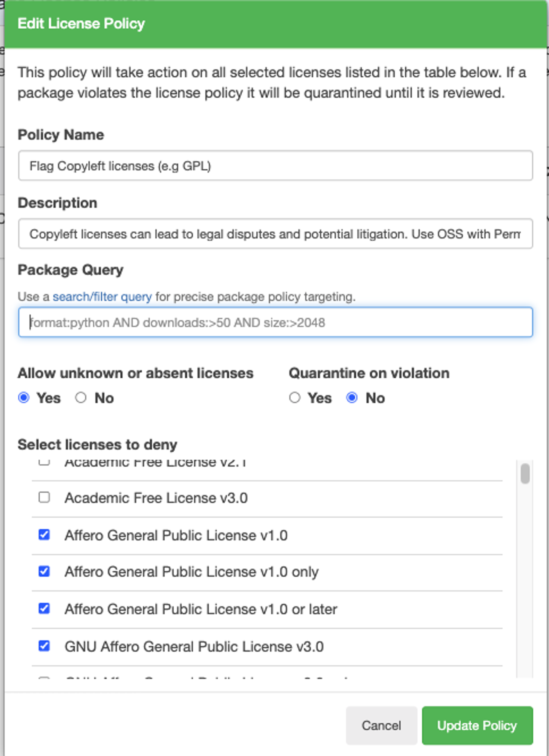Uncheck Affero General Public License v1.0
Screen dimensions: 549x756
pos(44,535)
